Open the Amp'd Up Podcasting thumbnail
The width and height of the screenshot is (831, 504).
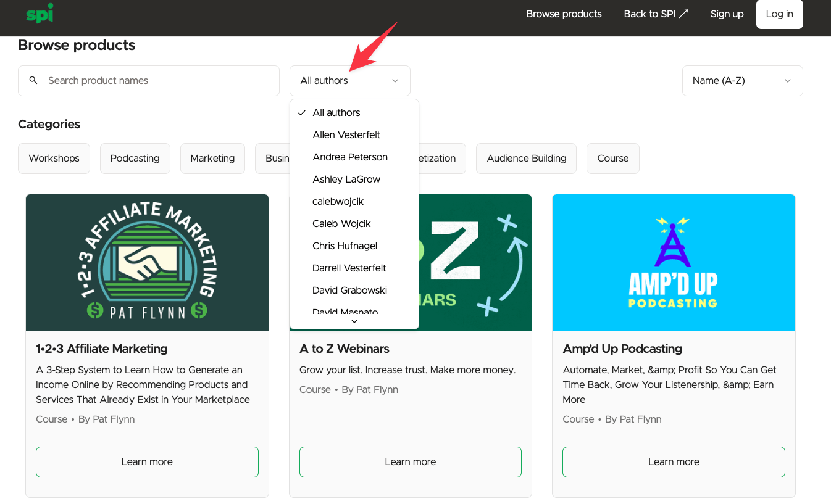(674, 262)
